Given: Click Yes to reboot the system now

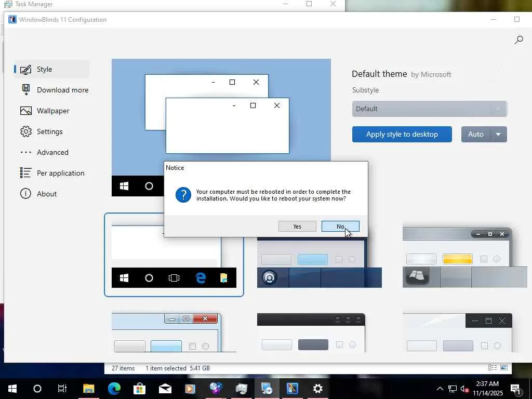Looking at the screenshot, I should 297,227.
